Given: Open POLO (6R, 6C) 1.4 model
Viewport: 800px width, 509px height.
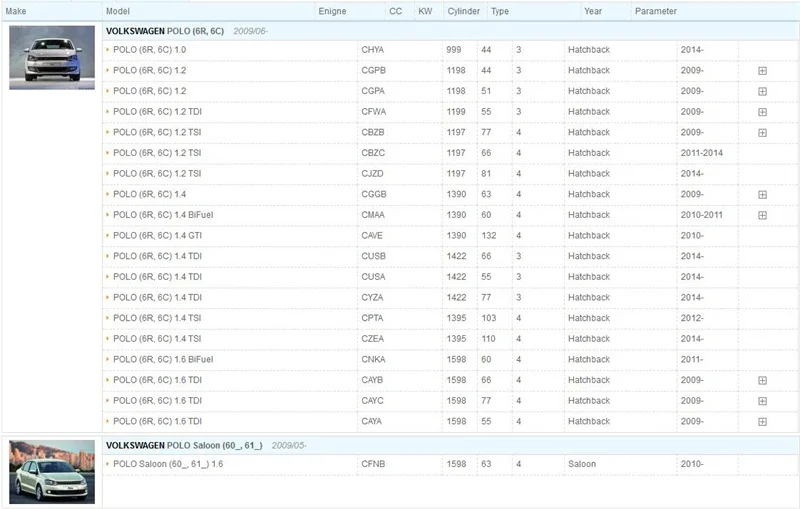Looking at the screenshot, I should tap(149, 194).
